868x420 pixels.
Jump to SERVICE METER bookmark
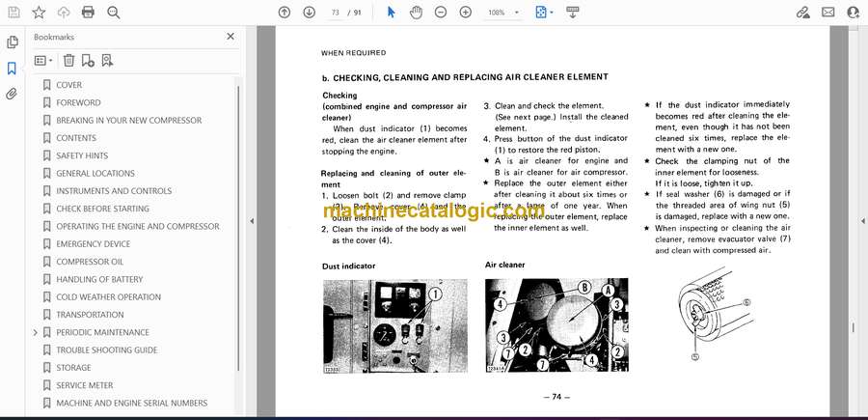pyautogui.click(x=84, y=385)
